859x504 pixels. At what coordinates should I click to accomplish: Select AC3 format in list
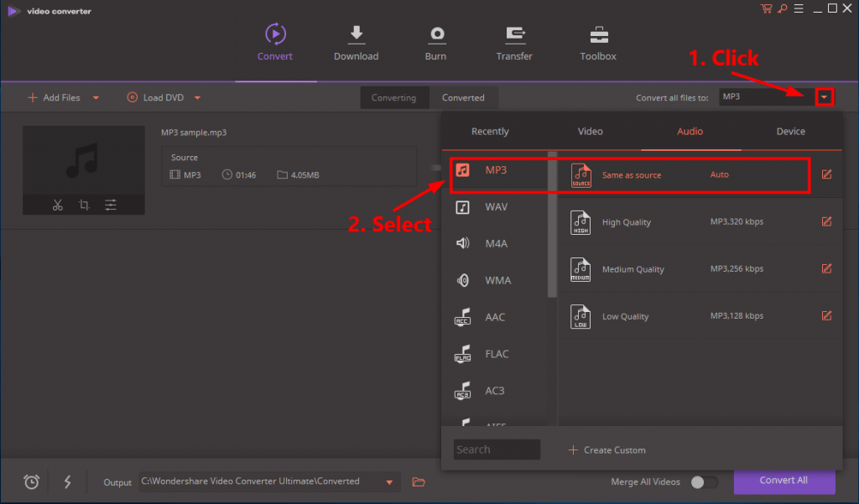(x=495, y=391)
